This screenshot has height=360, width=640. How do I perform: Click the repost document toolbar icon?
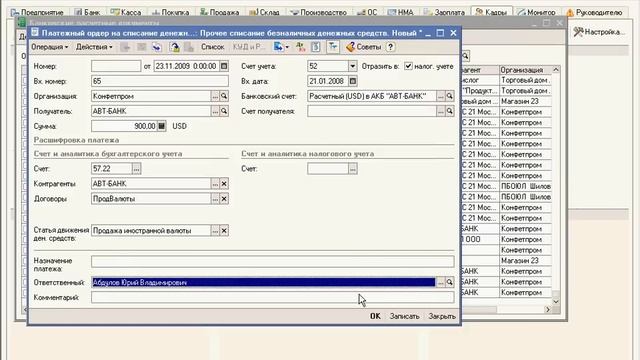pyautogui.click(x=175, y=47)
